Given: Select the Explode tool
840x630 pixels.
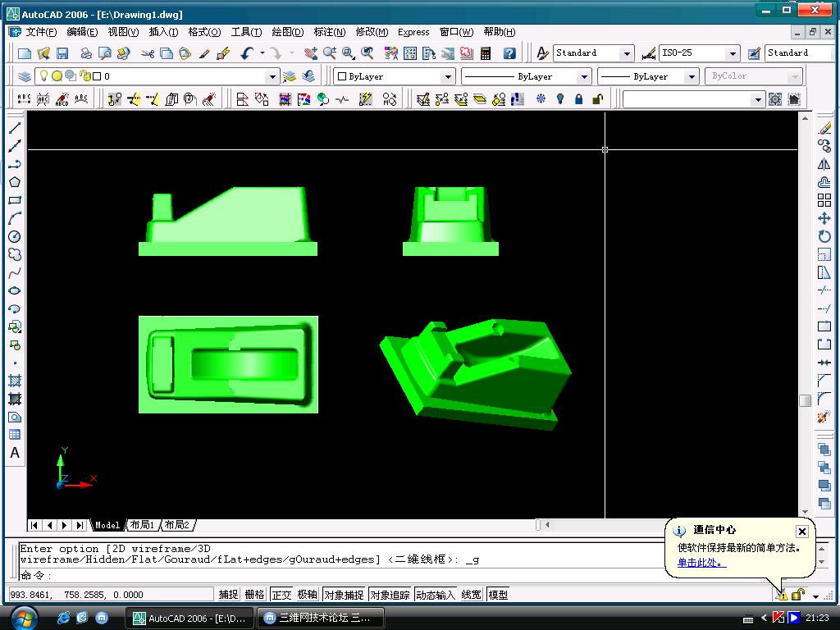Looking at the screenshot, I should 824,418.
